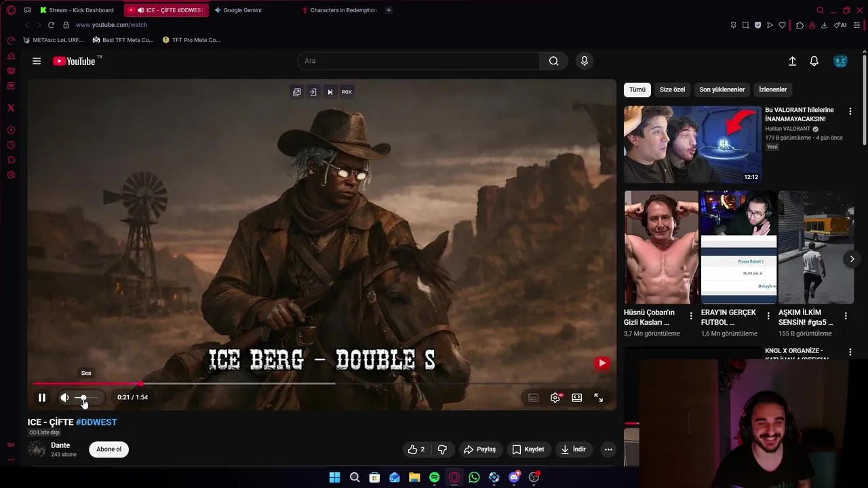Reload the page
Screen dimensions: 868x488
coord(51,25)
